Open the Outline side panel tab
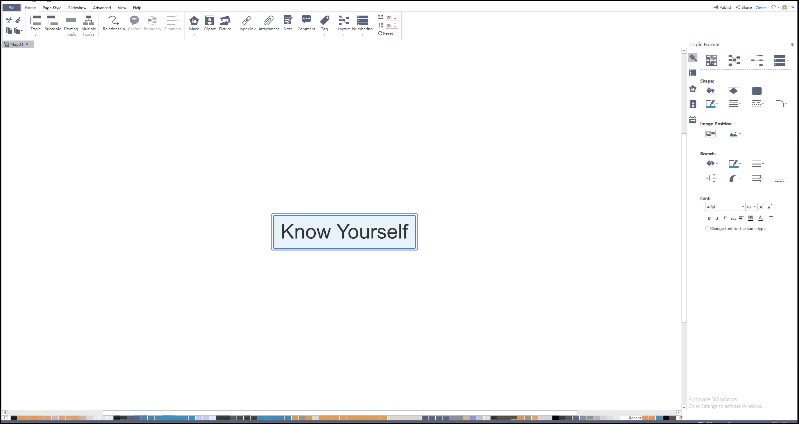 click(693, 73)
